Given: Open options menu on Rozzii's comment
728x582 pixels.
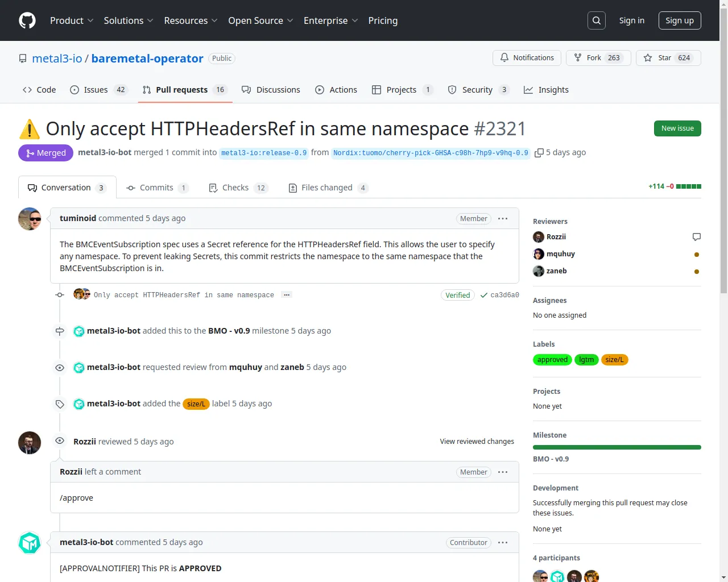Looking at the screenshot, I should point(503,472).
